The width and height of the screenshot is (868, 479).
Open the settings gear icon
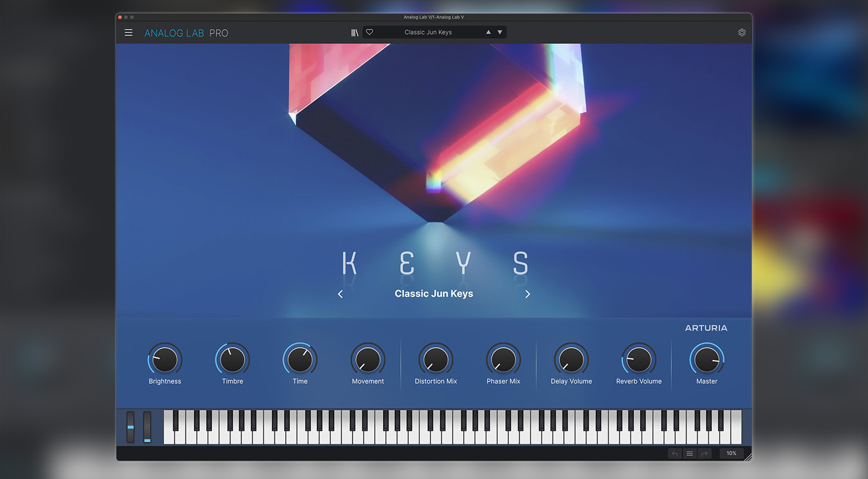click(742, 33)
